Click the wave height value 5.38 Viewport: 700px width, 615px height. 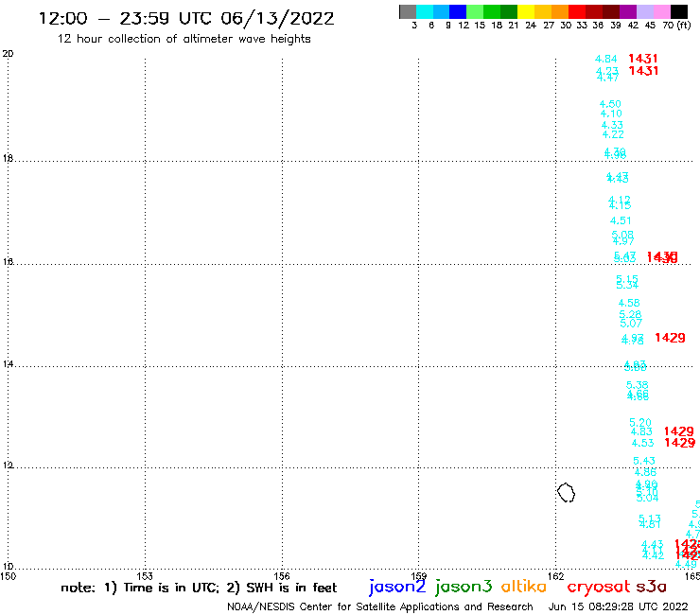[x=637, y=385]
